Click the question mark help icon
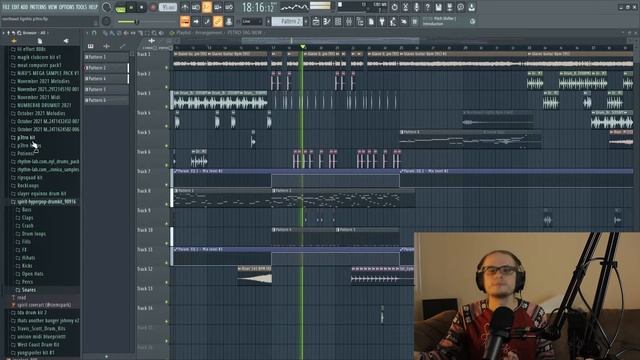640x360 pixels. pos(427,7)
